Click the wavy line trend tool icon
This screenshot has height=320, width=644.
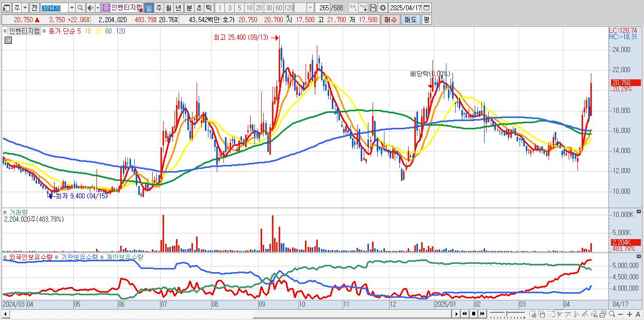568,314
